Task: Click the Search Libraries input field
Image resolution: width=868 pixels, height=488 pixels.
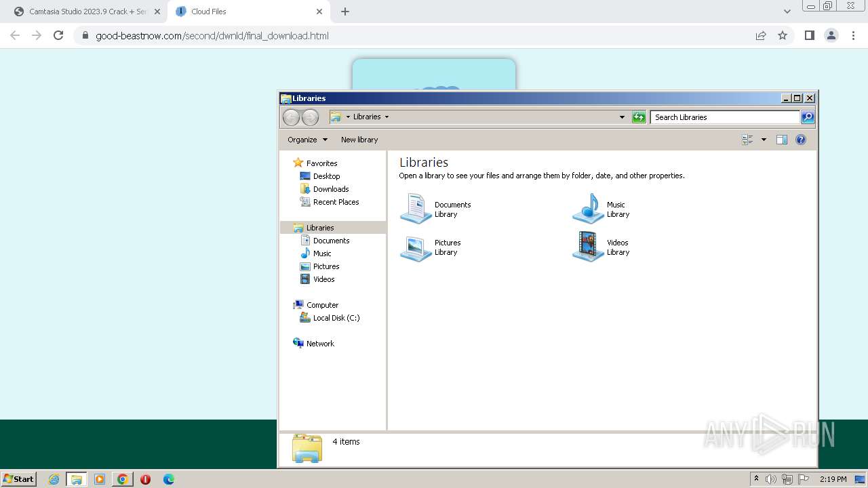Action: [x=725, y=117]
